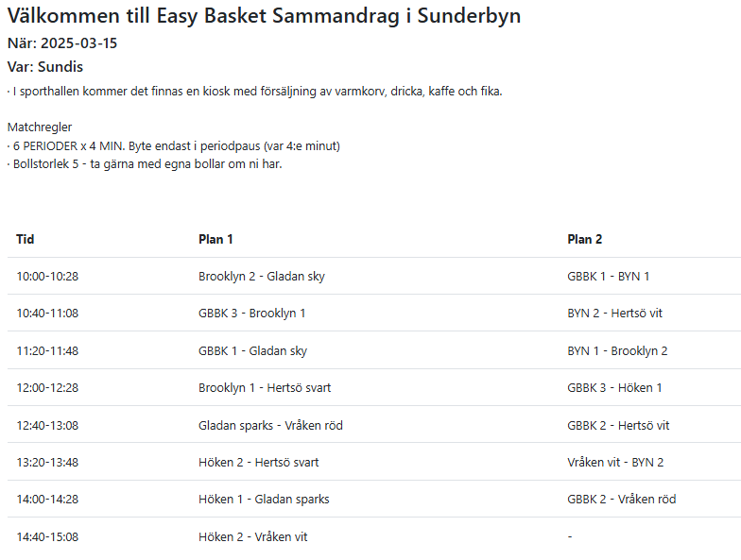Click the 'GBBK 3 - Höken 1' match
This screenshot has width=741, height=560.
pos(614,388)
